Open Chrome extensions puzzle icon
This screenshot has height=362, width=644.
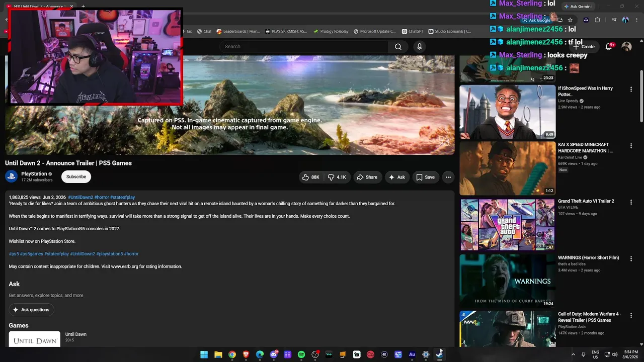(597, 20)
